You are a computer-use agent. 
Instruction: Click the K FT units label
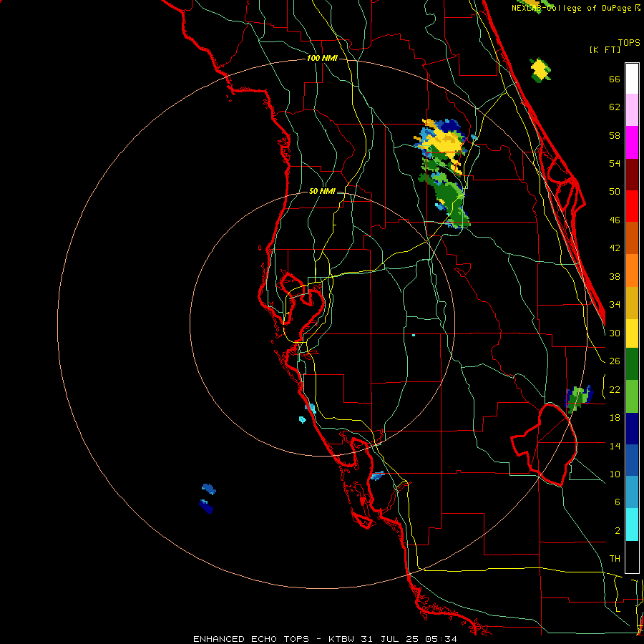tap(605, 49)
